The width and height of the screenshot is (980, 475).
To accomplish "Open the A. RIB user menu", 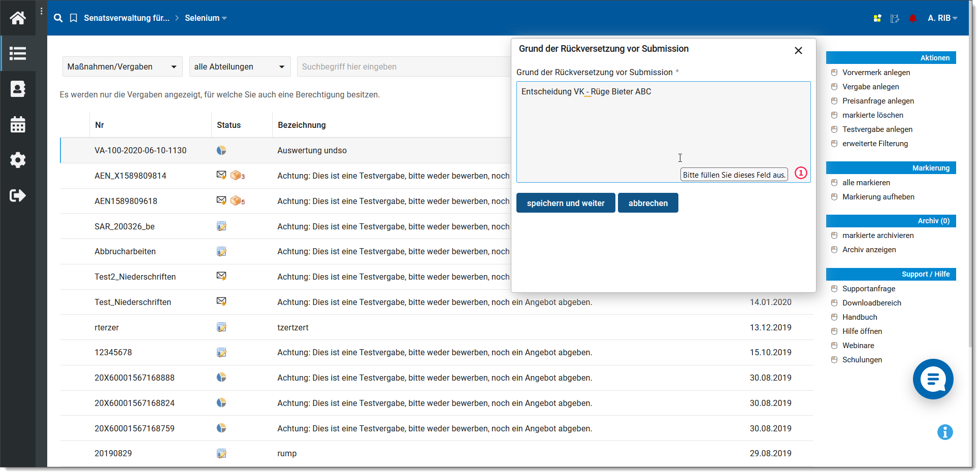I will point(942,18).
